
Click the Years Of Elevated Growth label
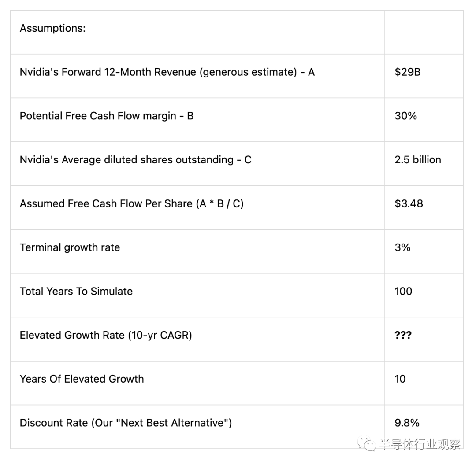(82, 379)
